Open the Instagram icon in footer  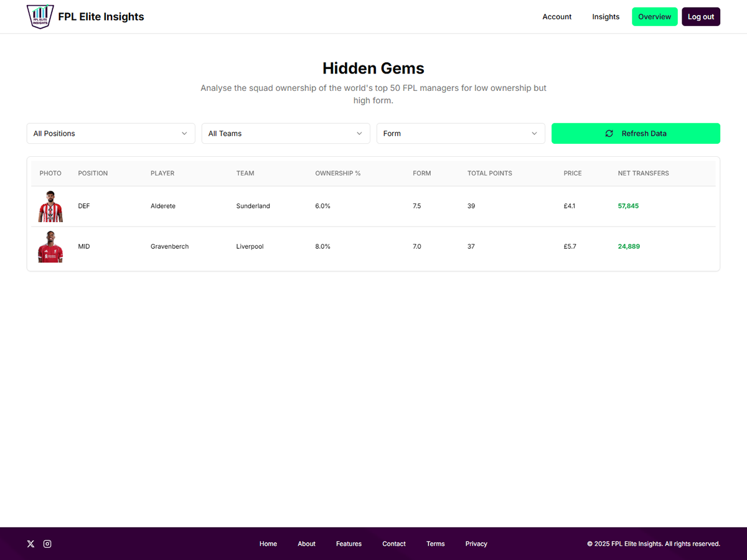point(47,543)
